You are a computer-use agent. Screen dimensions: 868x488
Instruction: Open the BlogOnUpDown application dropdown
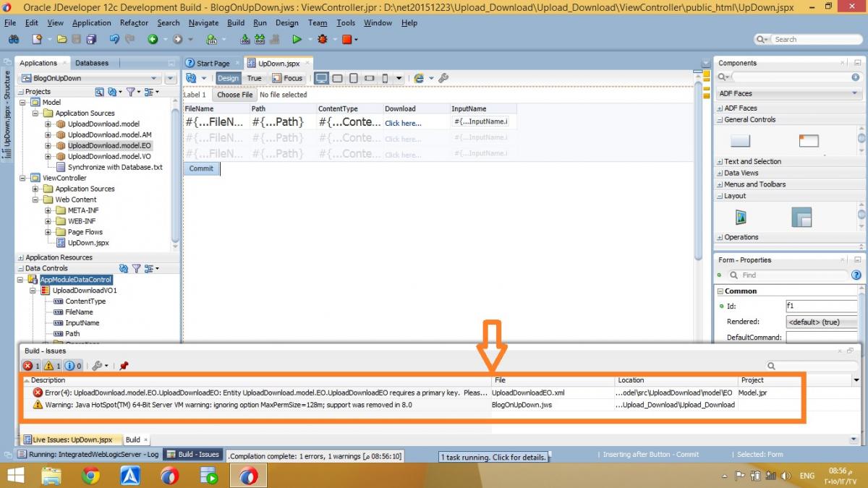click(x=90, y=78)
